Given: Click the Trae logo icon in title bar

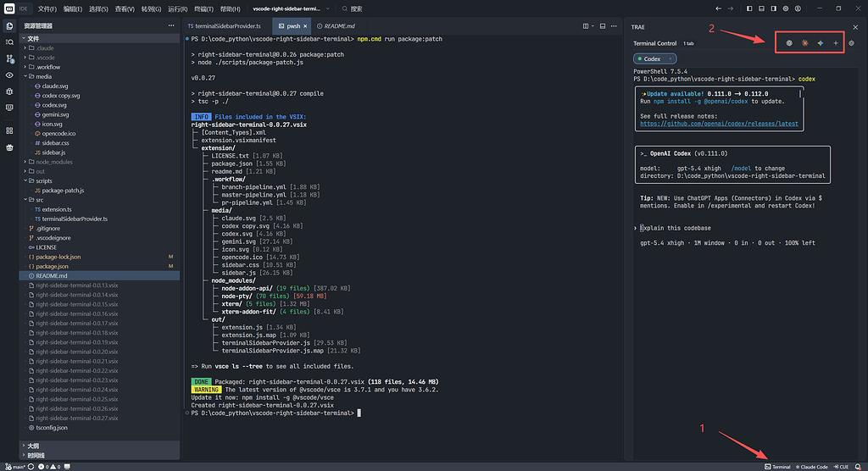Looking at the screenshot, I should coord(9,8).
